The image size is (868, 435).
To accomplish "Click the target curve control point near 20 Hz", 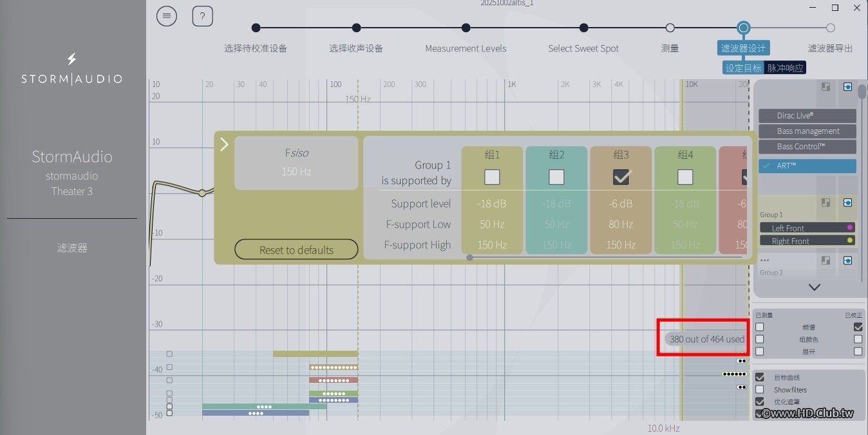I will tap(202, 193).
